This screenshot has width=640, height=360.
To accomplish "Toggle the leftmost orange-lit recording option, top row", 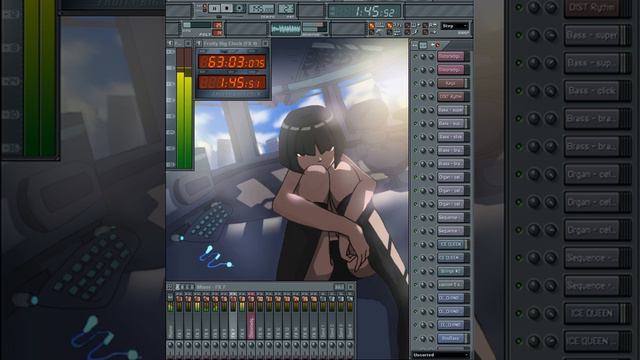I will 371,25.
